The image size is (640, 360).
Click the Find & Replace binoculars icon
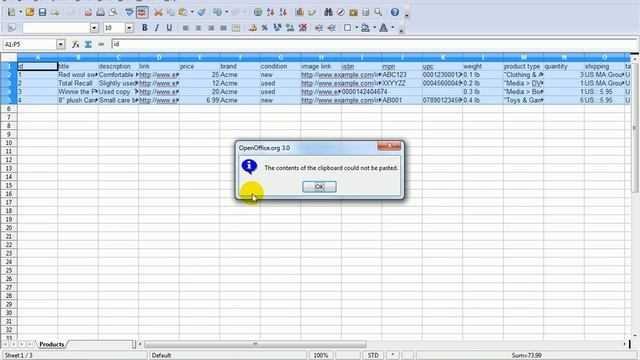click(x=328, y=12)
